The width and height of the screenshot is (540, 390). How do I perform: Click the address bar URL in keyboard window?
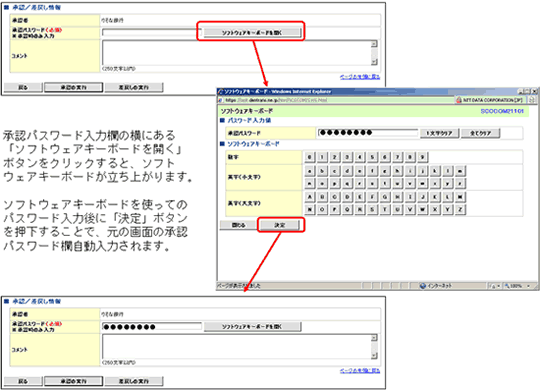pos(276,100)
